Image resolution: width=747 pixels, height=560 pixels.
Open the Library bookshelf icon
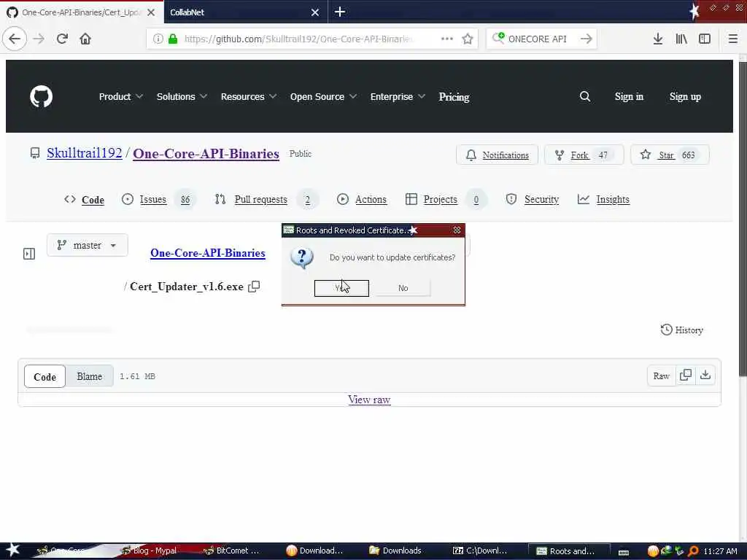[681, 39]
